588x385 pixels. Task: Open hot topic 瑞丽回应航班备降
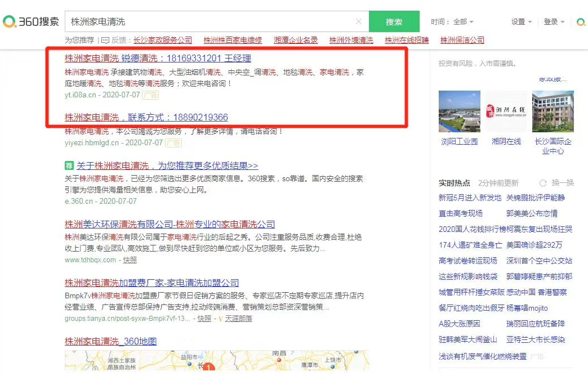click(x=536, y=324)
